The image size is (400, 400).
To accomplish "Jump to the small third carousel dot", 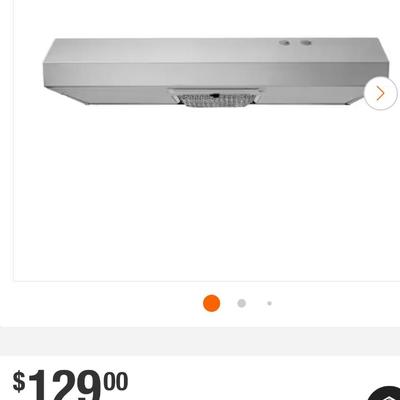I will (x=269, y=303).
